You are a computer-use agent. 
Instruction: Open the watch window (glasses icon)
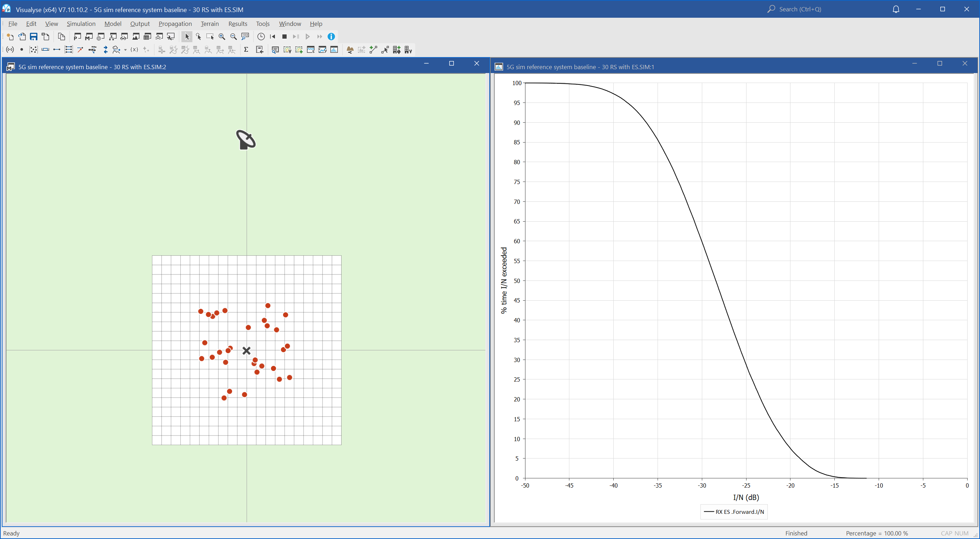(x=124, y=37)
